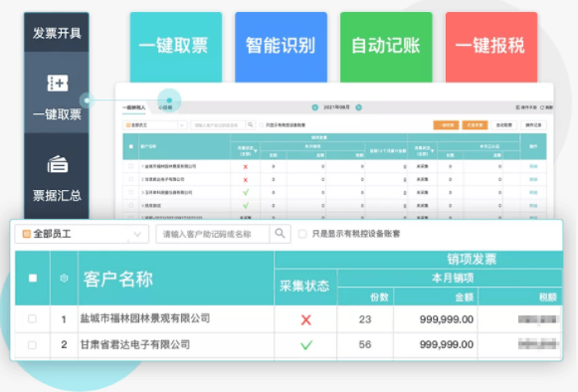Screen dimensions: 578x392
Task: Click the customer search field in background window
Action: (218, 125)
